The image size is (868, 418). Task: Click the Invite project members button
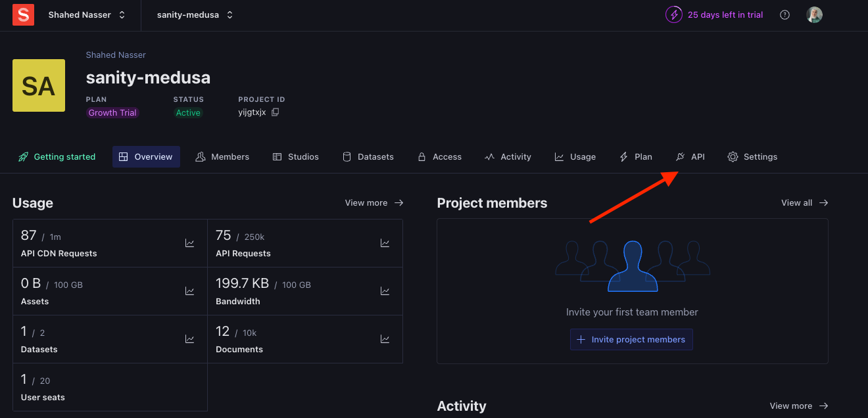tap(631, 339)
